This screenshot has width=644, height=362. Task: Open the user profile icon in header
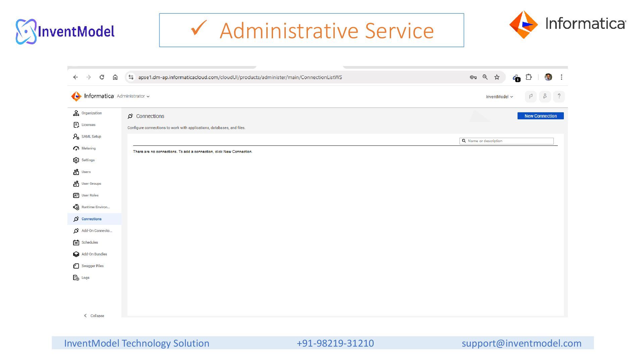click(545, 97)
